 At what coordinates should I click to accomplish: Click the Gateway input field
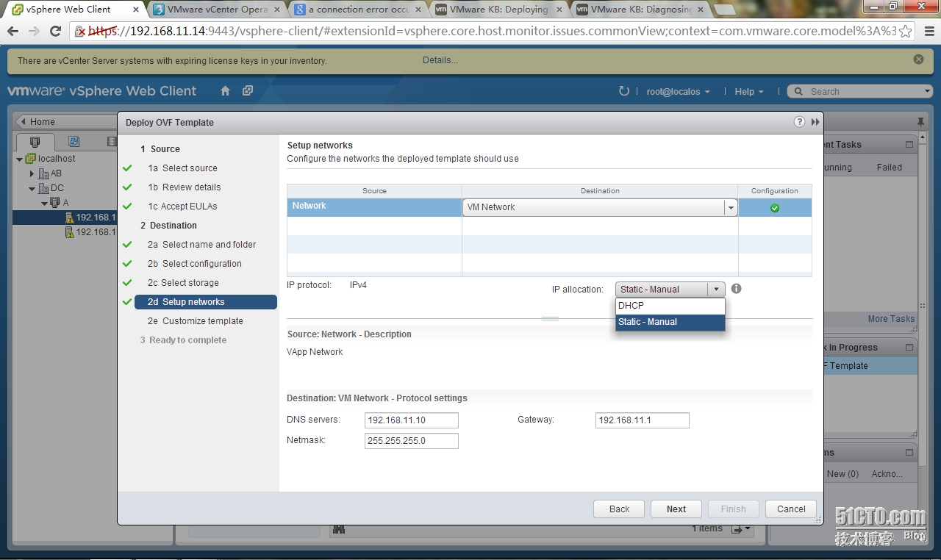coord(643,420)
